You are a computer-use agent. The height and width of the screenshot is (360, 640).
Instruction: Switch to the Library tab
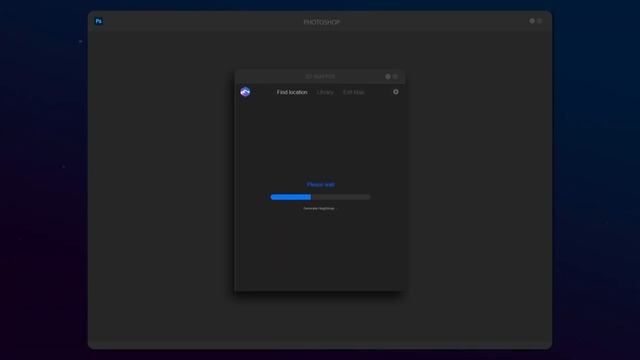tap(325, 92)
